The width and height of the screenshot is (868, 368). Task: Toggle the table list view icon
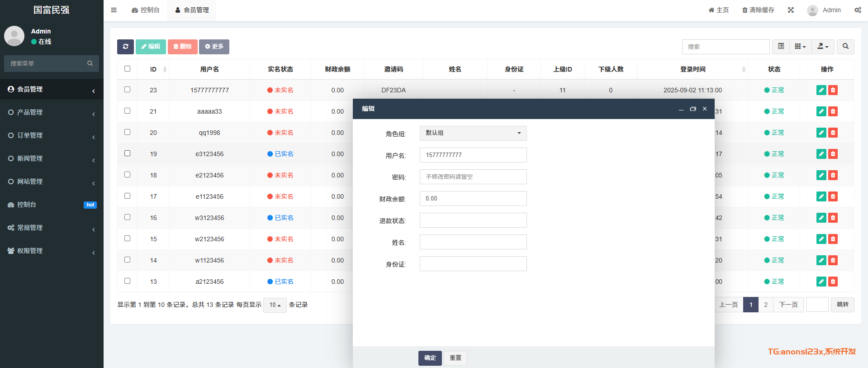tap(781, 47)
